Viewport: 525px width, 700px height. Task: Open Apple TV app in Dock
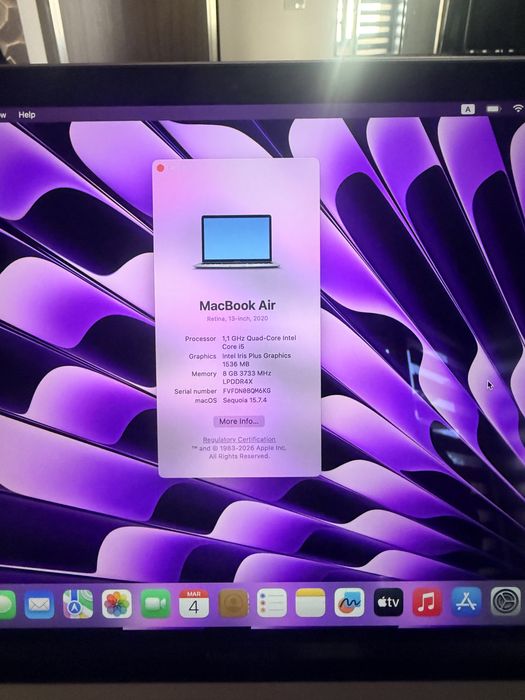click(388, 602)
